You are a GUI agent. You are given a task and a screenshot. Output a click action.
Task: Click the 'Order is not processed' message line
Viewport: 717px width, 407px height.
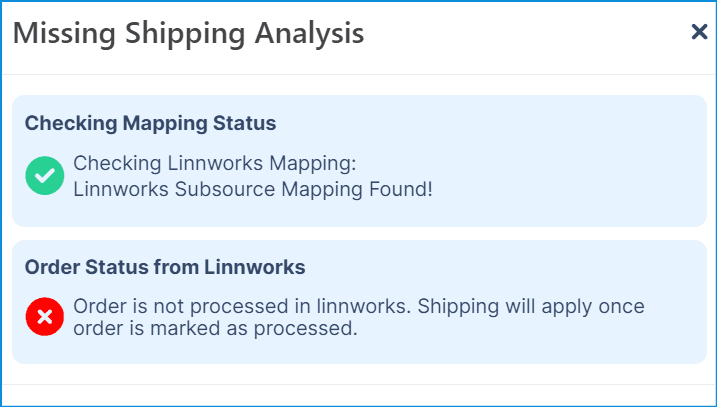tap(359, 306)
